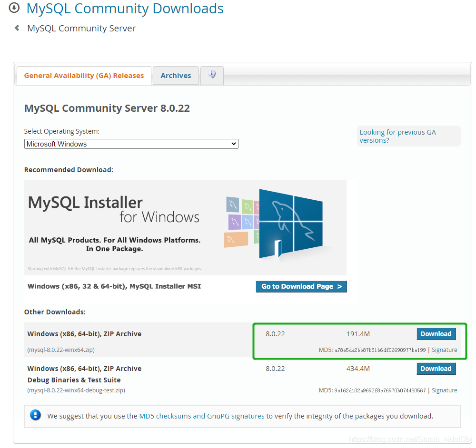Image resolution: width=476 pixels, height=448 pixels.
Task: Open the Select Operating System dropdown
Action: point(131,144)
